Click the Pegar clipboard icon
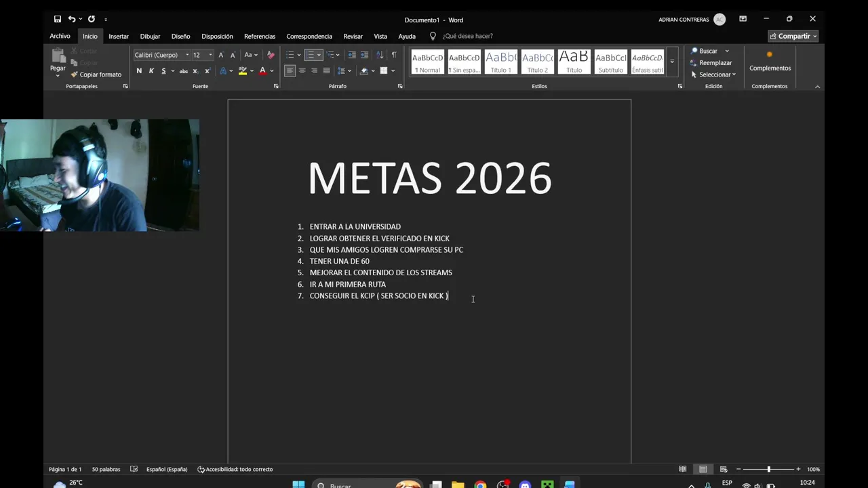This screenshot has width=868, height=488. click(58, 57)
